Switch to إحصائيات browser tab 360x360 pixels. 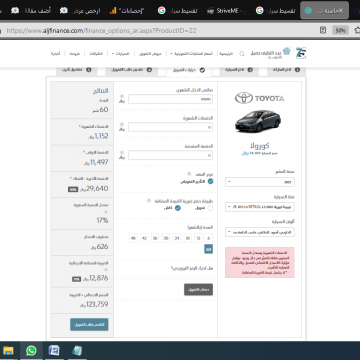(127, 11)
